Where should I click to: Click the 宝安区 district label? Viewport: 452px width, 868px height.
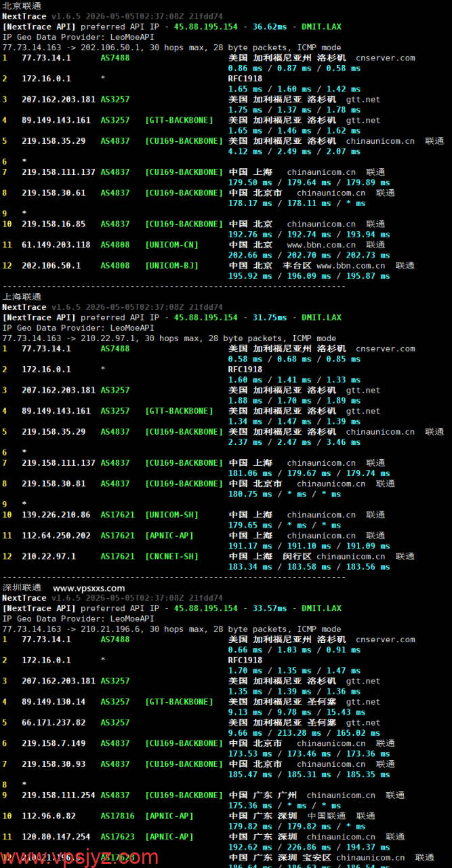pos(317,858)
